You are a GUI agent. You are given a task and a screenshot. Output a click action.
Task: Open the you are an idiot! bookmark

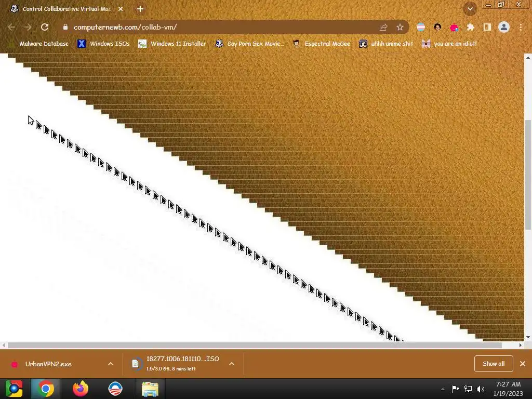click(x=449, y=44)
